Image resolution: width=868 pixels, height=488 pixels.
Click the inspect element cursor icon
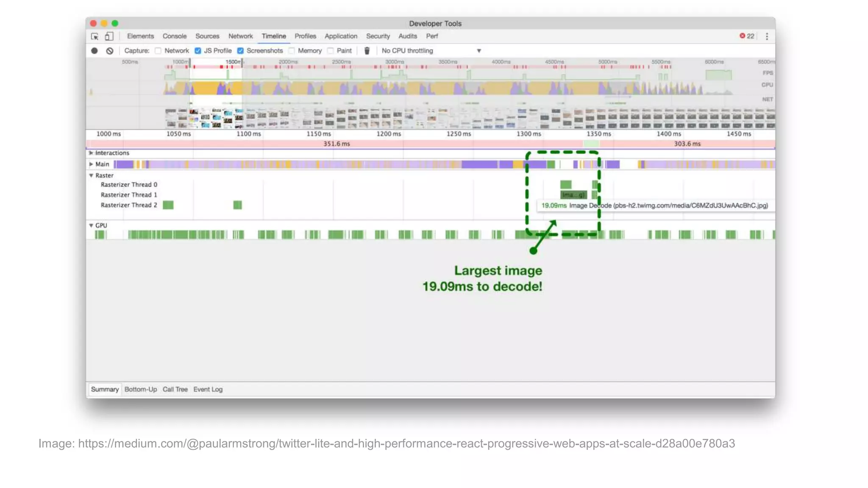pyautogui.click(x=95, y=36)
